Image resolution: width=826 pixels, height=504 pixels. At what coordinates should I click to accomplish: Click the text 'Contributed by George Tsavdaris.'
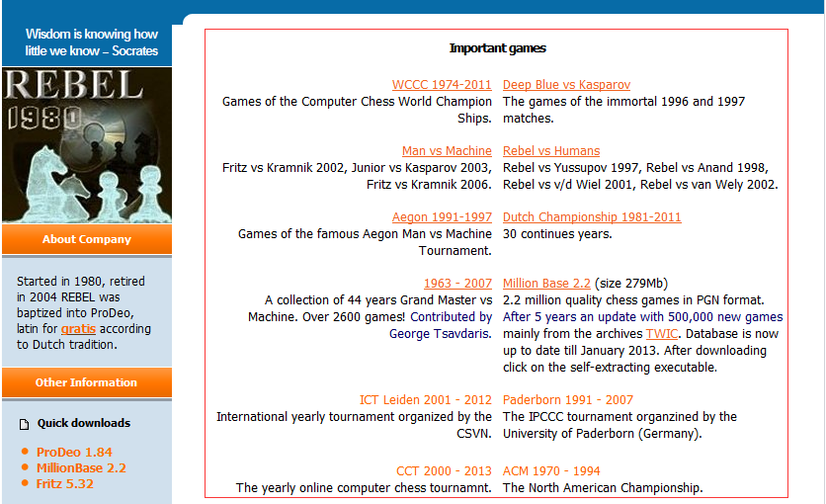click(441, 325)
